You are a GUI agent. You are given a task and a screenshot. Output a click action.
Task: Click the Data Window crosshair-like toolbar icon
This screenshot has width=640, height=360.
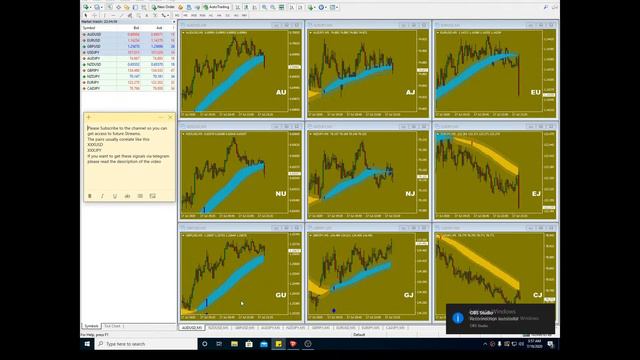pyautogui.click(x=118, y=7)
